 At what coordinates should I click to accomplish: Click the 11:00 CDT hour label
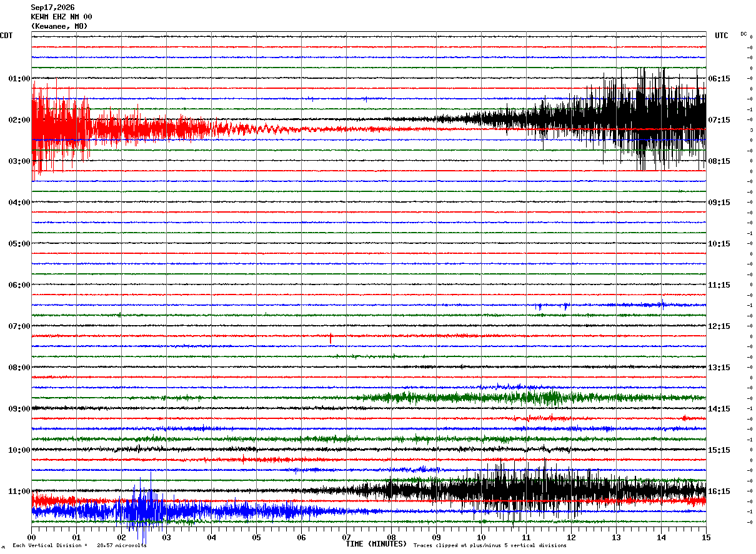click(19, 491)
